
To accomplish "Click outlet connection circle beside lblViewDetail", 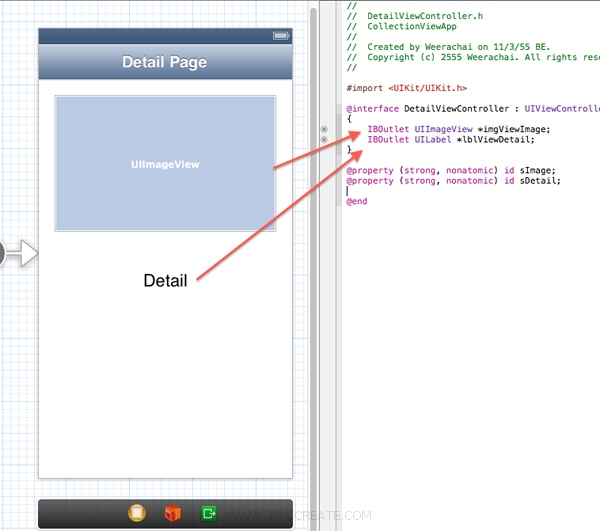I will pyautogui.click(x=324, y=140).
